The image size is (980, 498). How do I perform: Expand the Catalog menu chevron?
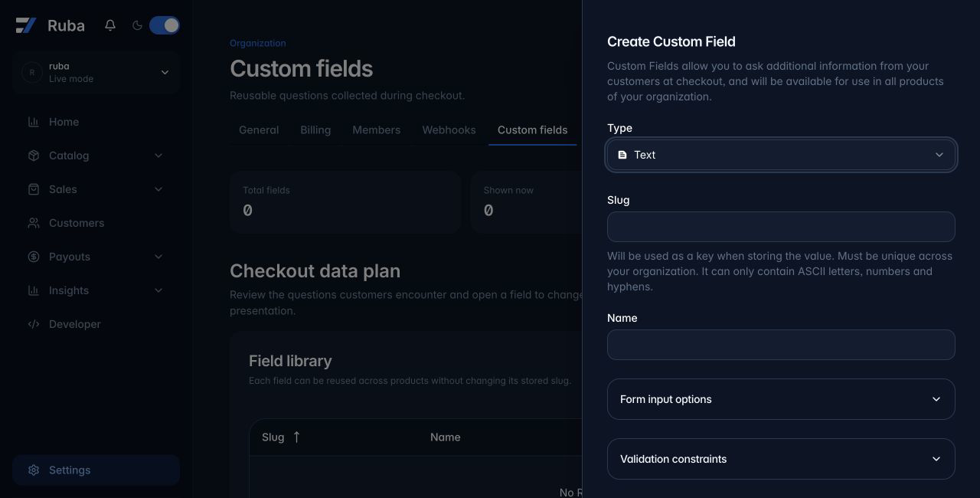158,156
